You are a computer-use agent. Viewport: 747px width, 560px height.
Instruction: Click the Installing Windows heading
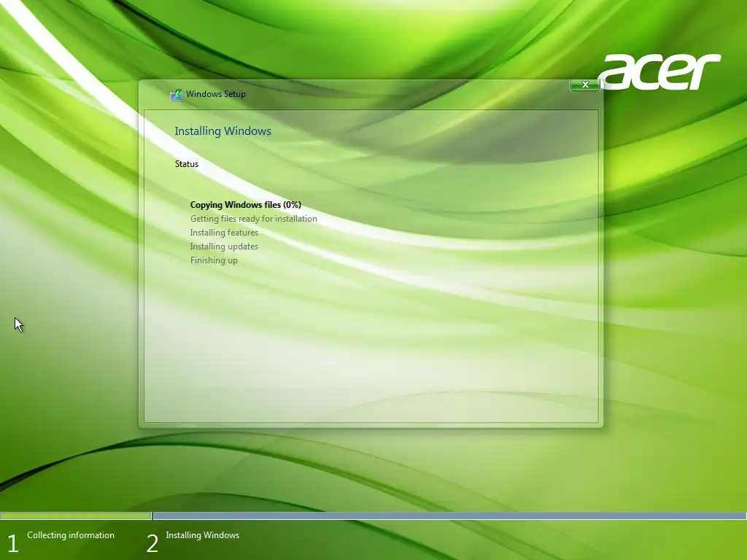tap(222, 131)
